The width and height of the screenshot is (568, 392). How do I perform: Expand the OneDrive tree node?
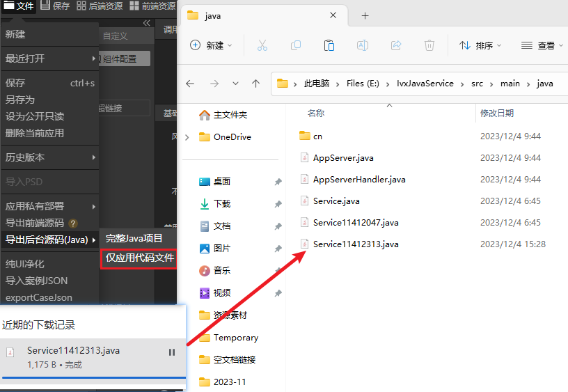(187, 137)
